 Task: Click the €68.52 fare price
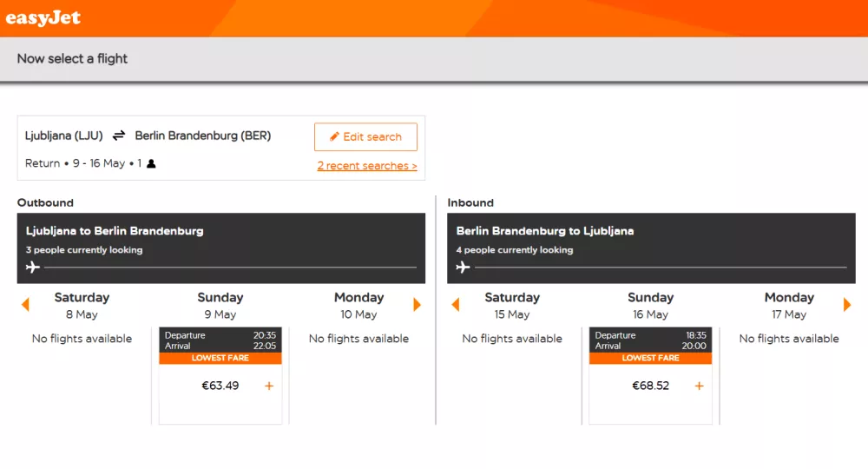[650, 386]
